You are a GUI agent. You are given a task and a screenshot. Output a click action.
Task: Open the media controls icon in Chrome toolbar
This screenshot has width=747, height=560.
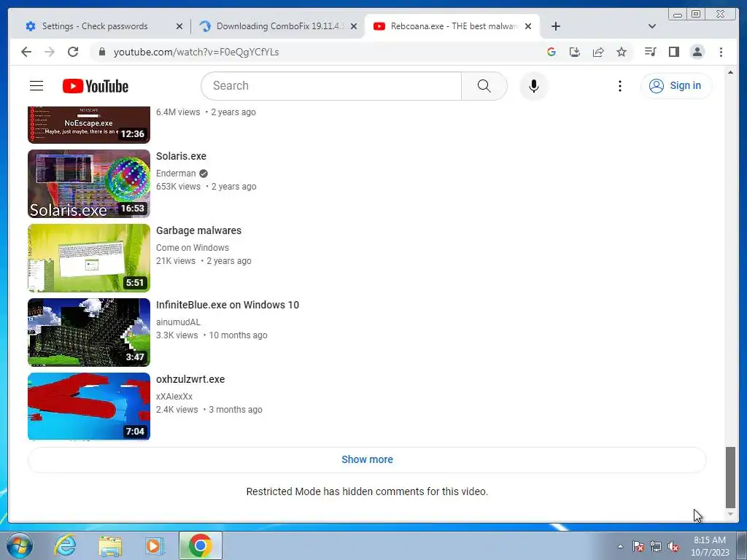pyautogui.click(x=650, y=52)
